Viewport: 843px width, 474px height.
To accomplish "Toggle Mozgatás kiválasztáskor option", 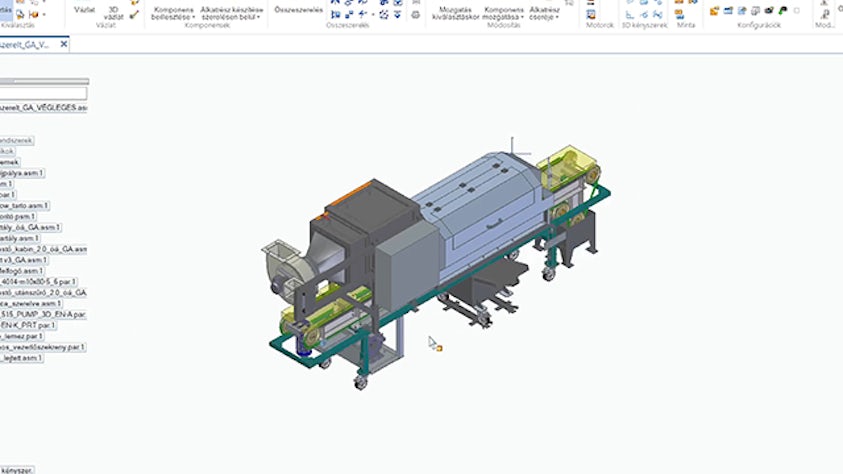I will tap(455, 13).
